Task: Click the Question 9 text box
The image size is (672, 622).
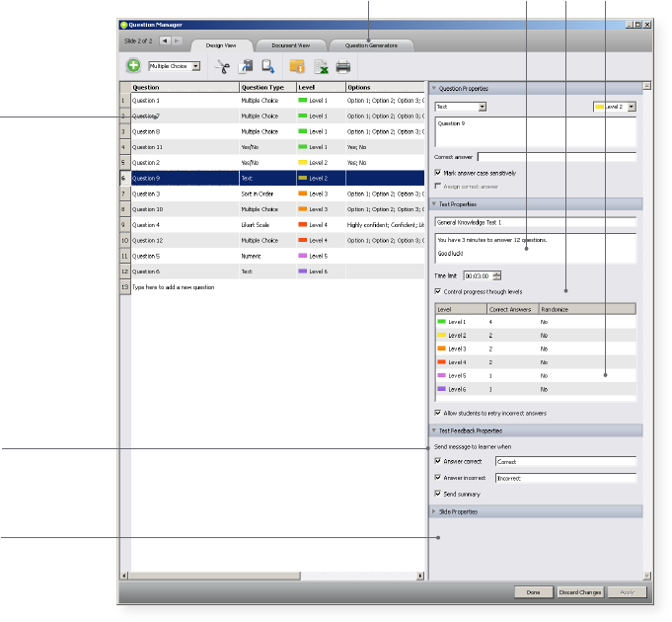Action: point(536,131)
